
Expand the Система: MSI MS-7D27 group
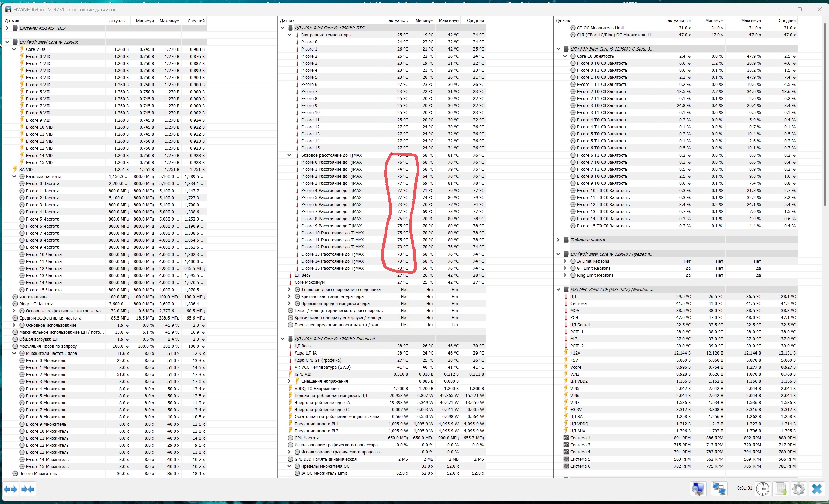[x=7, y=28]
